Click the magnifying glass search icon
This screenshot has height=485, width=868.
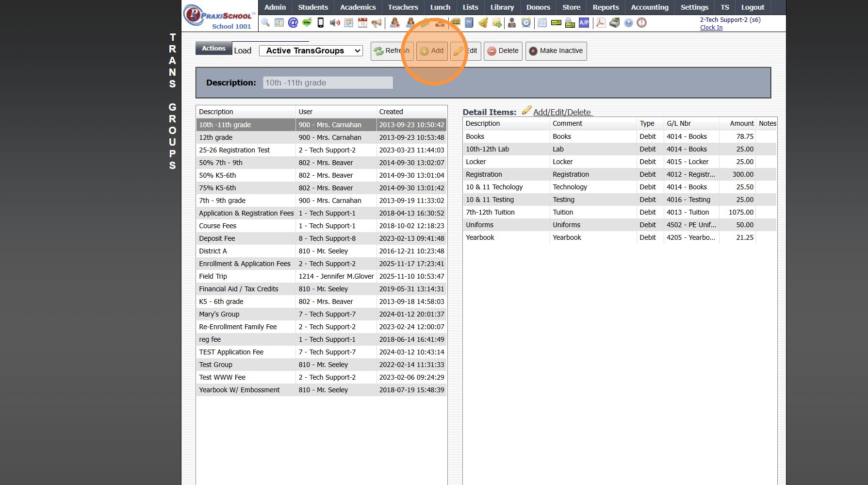pos(265,23)
